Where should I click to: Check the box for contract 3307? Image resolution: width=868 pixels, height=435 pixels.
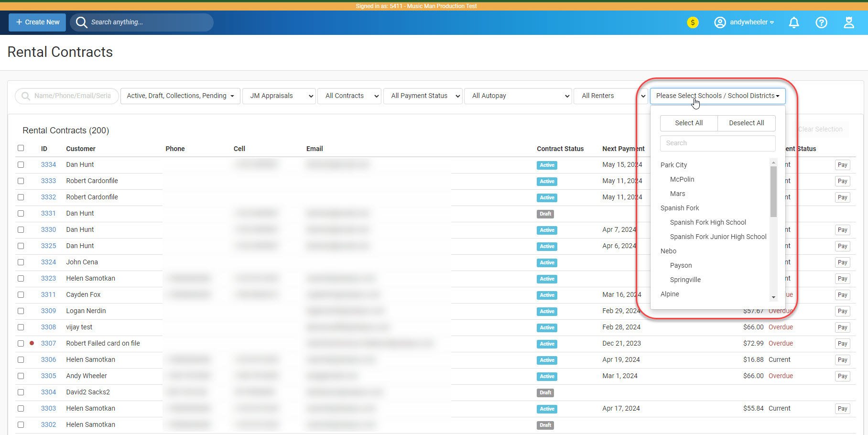click(21, 343)
